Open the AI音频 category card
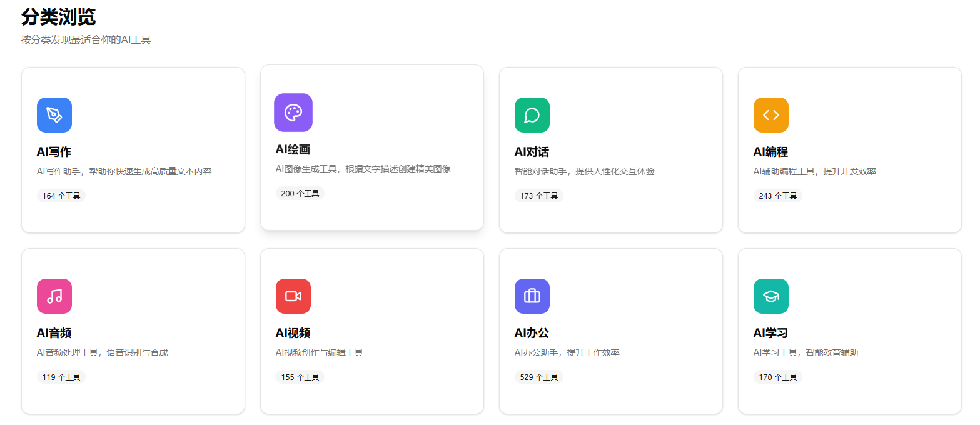This screenshot has width=980, height=425. [x=133, y=330]
